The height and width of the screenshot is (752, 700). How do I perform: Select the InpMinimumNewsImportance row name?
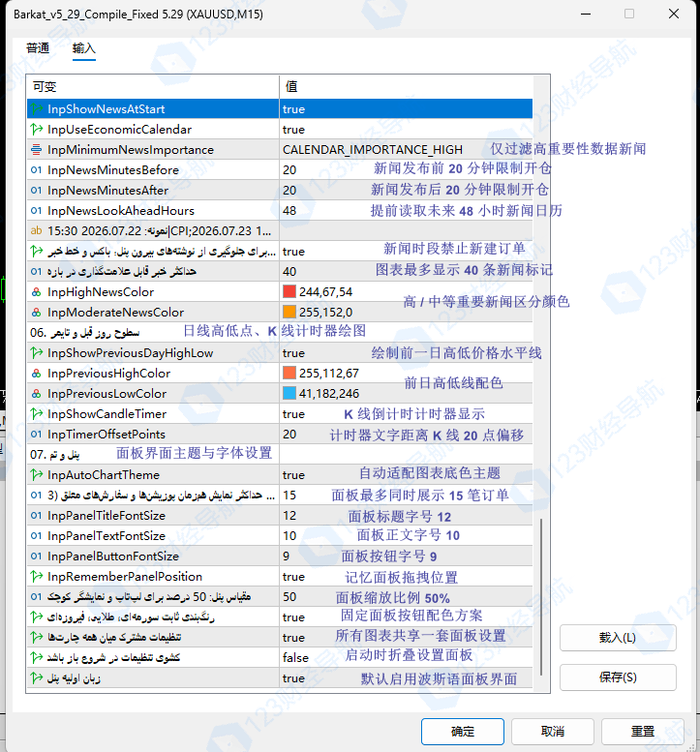[x=131, y=150]
